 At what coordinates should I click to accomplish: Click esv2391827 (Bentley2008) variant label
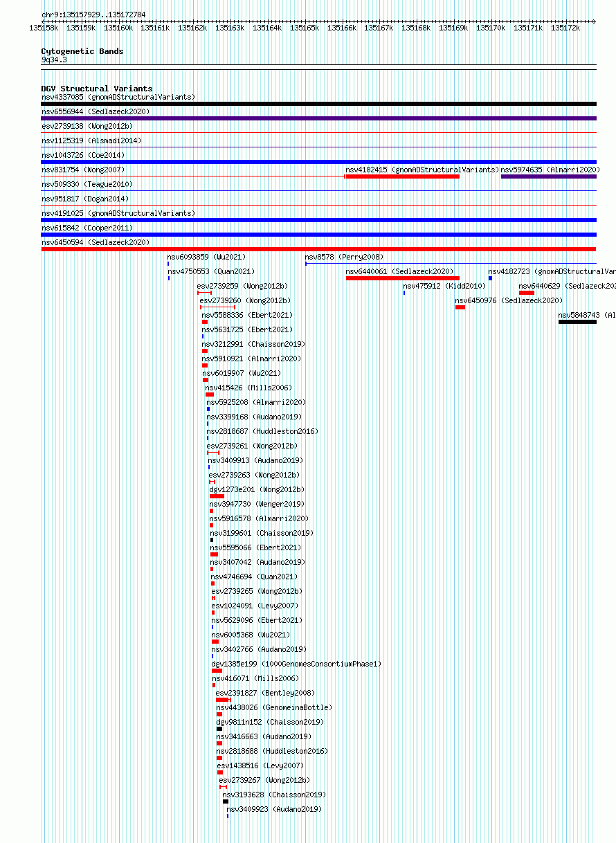(265, 693)
